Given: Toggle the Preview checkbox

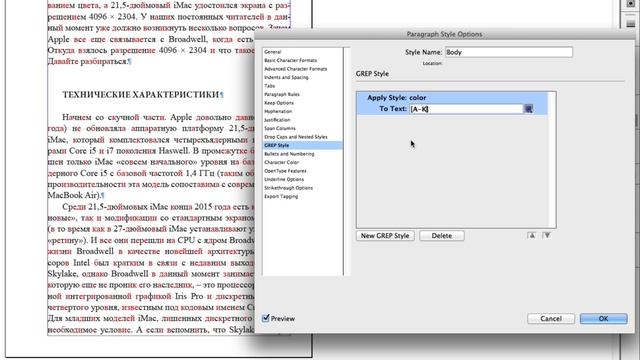Looking at the screenshot, I should pyautogui.click(x=266, y=318).
